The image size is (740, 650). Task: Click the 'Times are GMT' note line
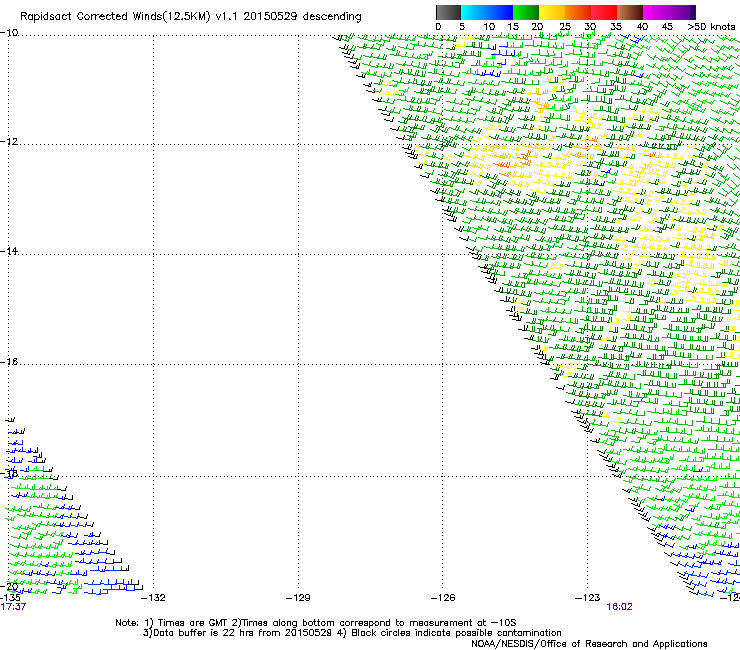pos(315,623)
